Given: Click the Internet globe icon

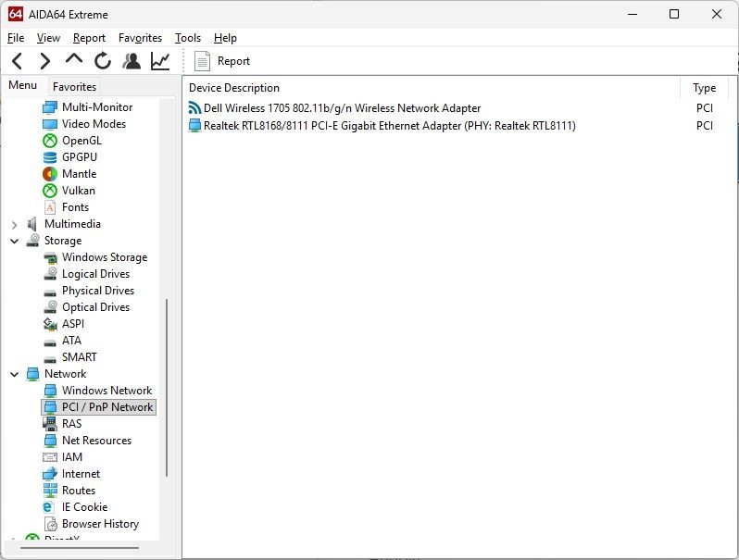Looking at the screenshot, I should [x=49, y=474].
